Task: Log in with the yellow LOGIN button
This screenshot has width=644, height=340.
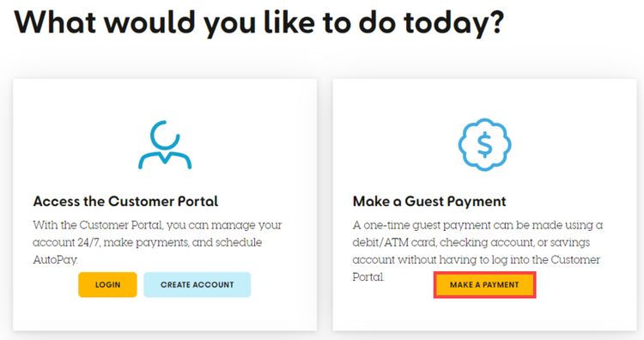Action: click(x=107, y=284)
